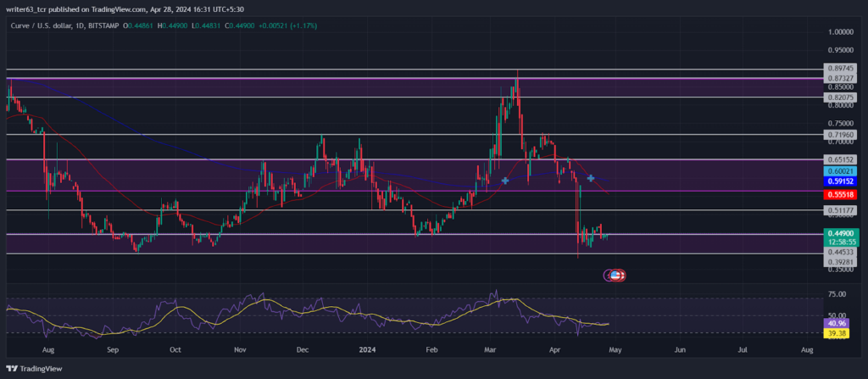Click the 0.71960 price level label
This screenshot has width=868, height=379.
[x=842, y=134]
